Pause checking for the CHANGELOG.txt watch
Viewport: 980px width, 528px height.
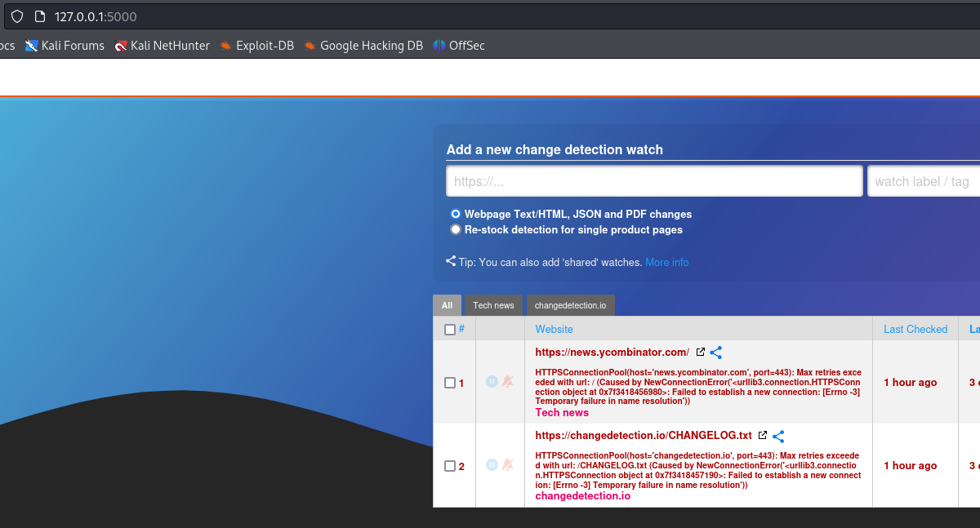point(492,464)
